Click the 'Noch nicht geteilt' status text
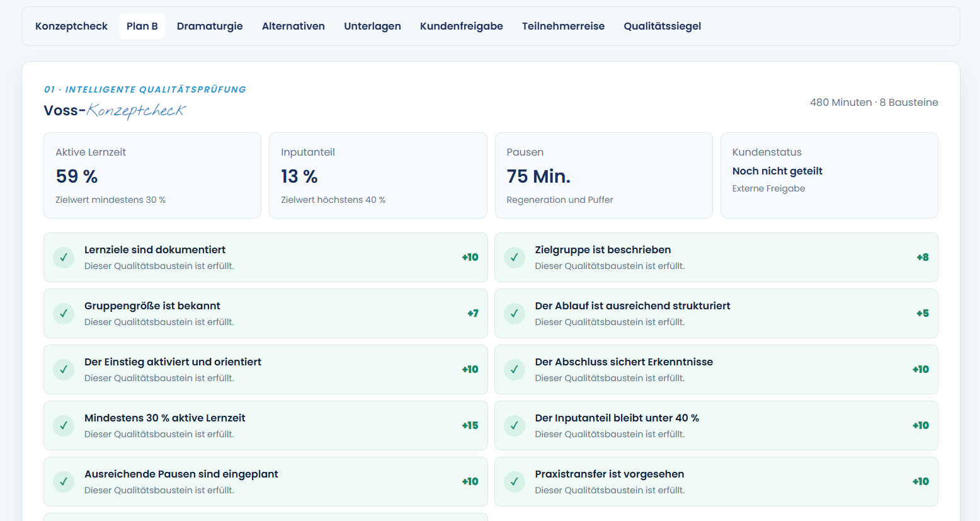 click(x=777, y=171)
